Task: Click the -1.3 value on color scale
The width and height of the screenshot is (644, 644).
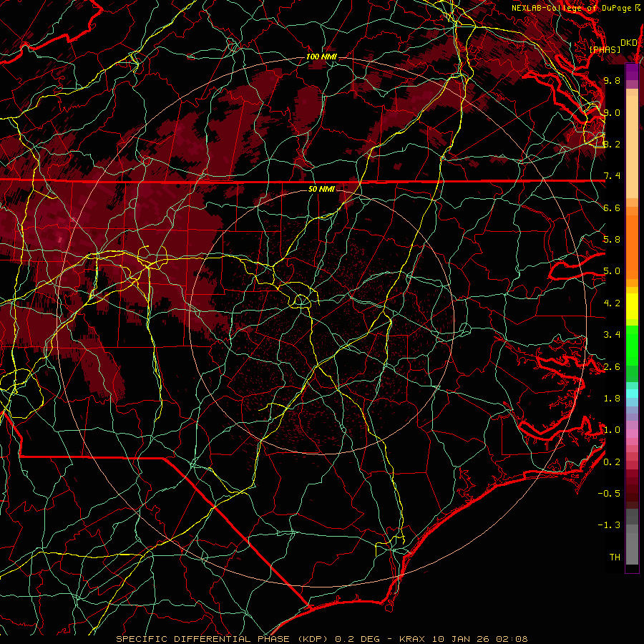Action: (x=609, y=525)
